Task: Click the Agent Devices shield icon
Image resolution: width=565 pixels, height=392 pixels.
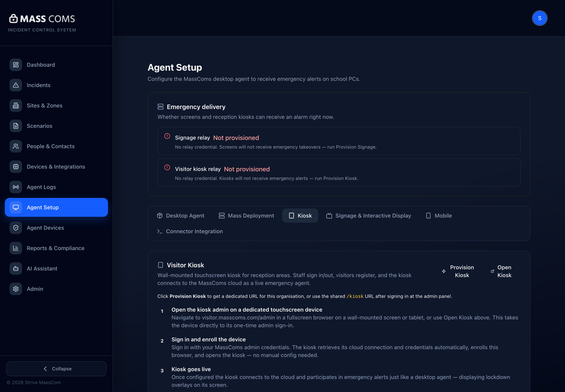Action: (x=16, y=228)
